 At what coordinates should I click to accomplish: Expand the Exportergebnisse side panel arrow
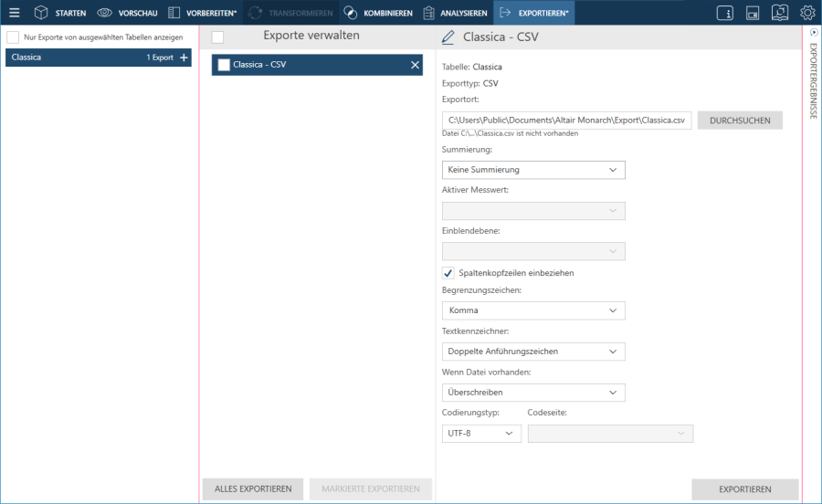813,32
